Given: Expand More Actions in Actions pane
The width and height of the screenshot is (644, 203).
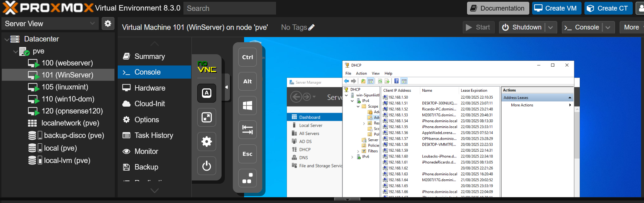Looking at the screenshot, I should click(537, 105).
